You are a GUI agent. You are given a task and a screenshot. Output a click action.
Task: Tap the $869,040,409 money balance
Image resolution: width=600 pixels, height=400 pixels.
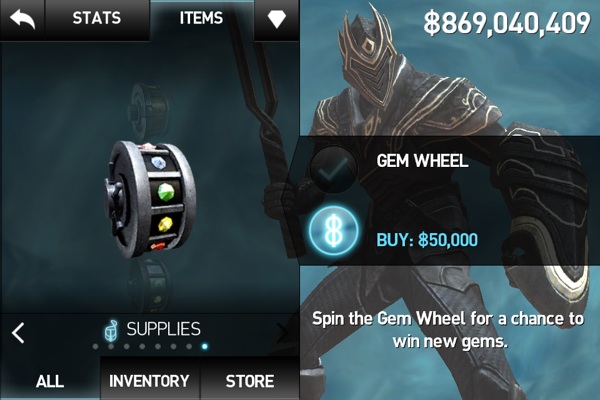(507, 23)
